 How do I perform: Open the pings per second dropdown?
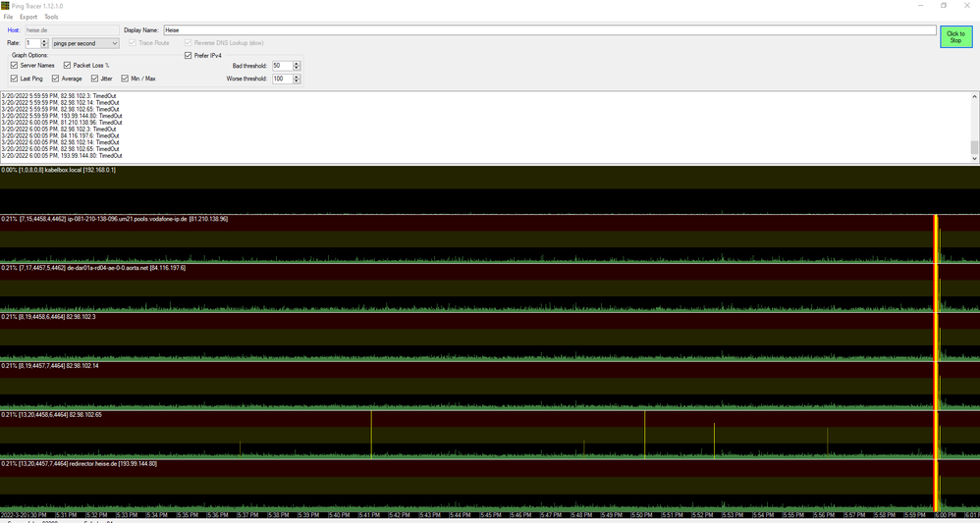85,43
